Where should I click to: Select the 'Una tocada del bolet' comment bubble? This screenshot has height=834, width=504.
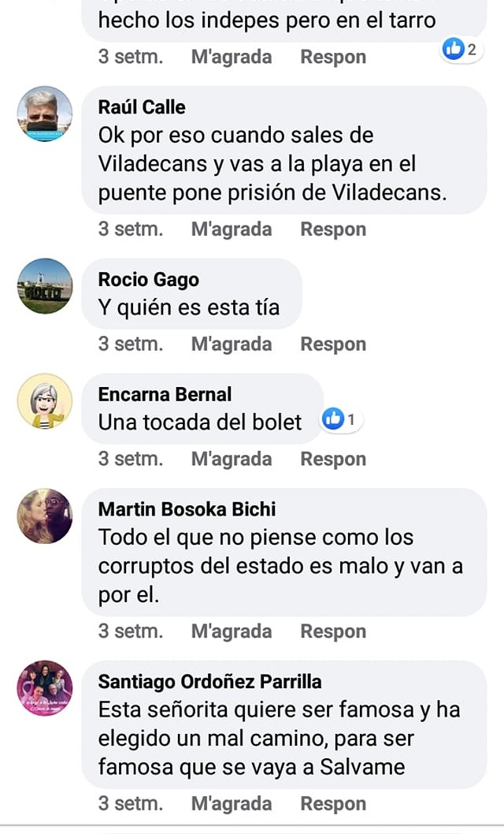tap(202, 408)
